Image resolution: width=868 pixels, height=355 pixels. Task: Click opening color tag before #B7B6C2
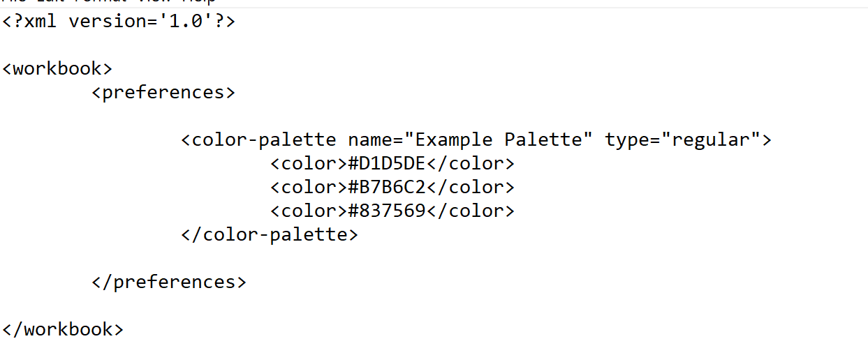(x=308, y=187)
